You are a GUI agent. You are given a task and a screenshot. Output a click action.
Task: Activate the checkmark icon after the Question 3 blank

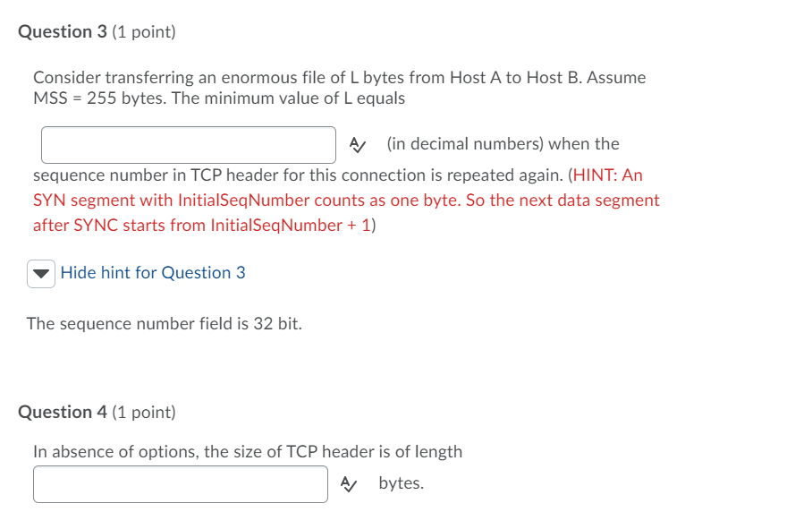(357, 143)
